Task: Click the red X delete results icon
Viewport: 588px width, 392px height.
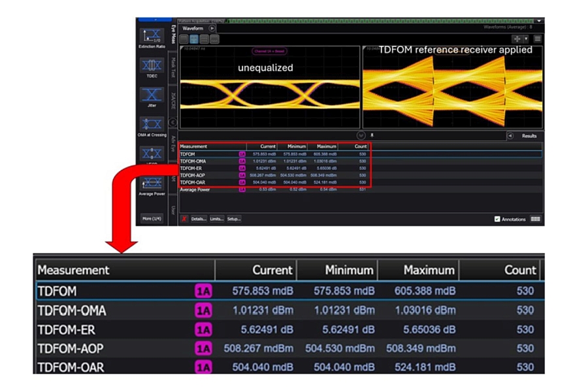Action: (x=184, y=219)
